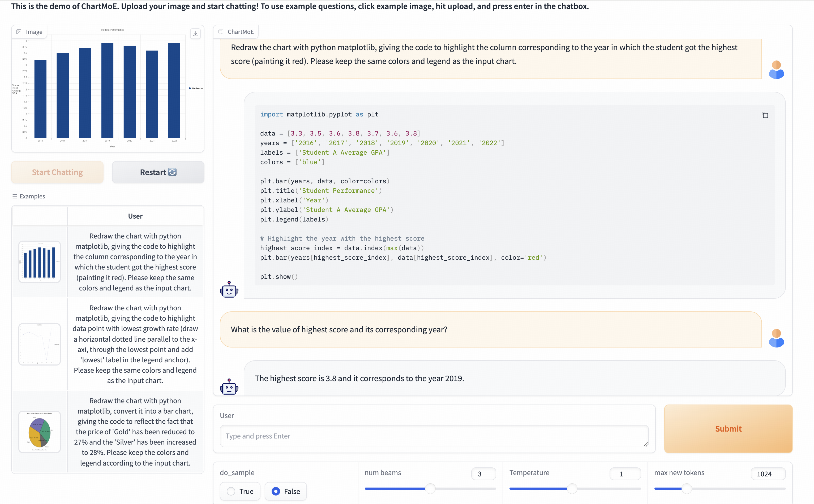Download the uploaded chart image
814x504 pixels.
(x=195, y=34)
